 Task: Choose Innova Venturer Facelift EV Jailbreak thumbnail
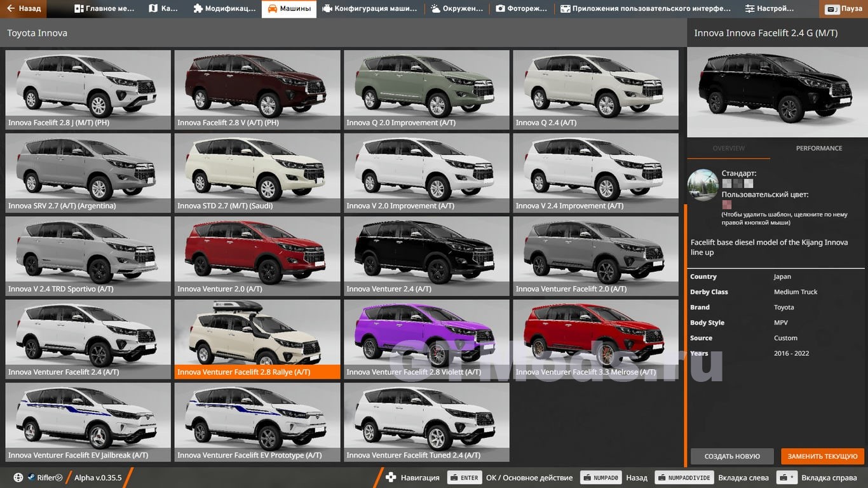pyautogui.click(x=88, y=422)
